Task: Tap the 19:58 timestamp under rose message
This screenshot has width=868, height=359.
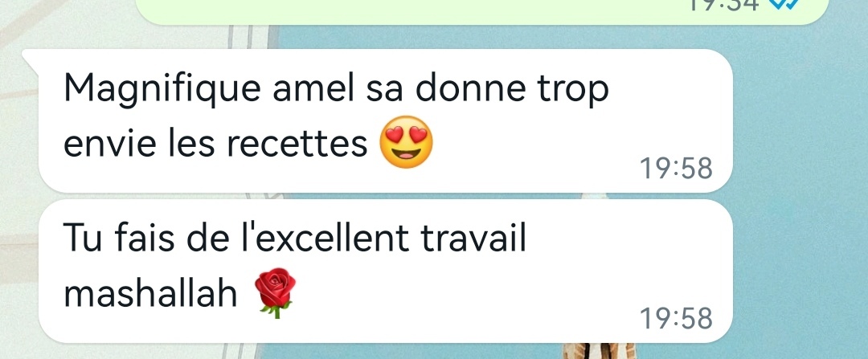Action: click(x=676, y=319)
